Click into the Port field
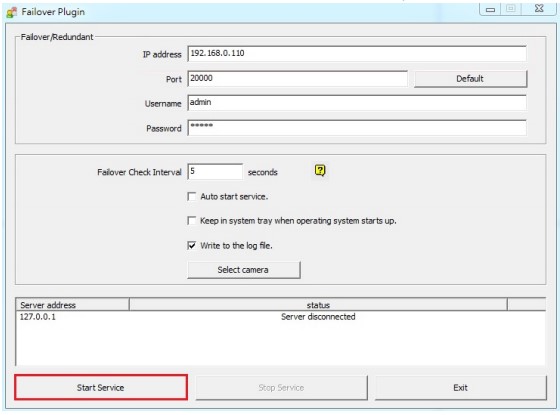This screenshot has height=415, width=560. coord(297,79)
